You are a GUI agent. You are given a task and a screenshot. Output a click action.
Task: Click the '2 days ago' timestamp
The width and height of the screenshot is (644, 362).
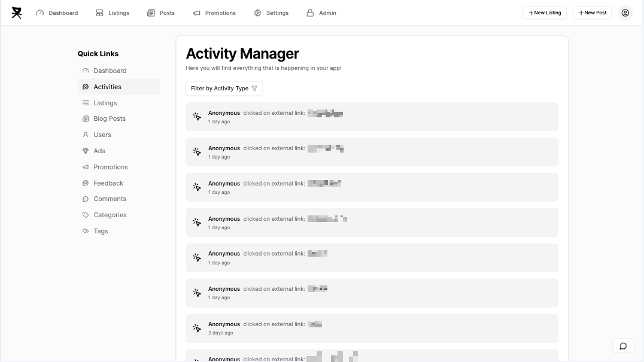[x=221, y=333]
